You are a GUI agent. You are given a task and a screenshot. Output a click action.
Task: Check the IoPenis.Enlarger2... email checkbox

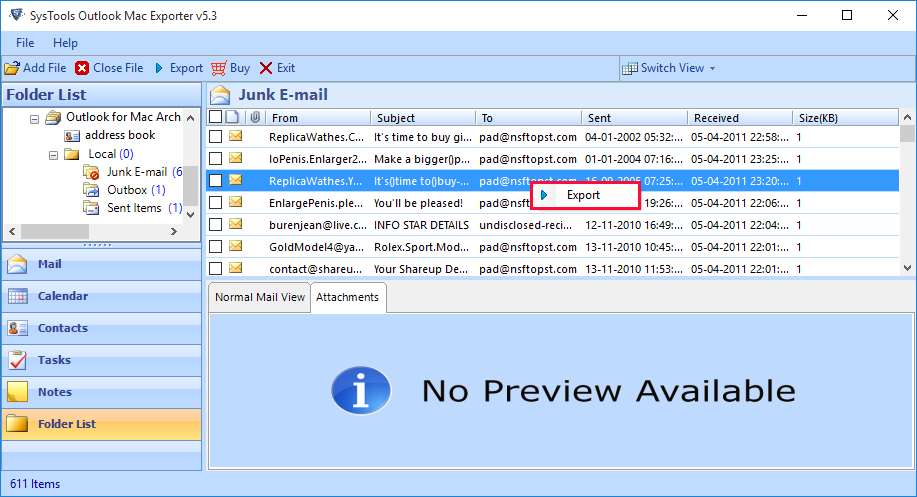(x=216, y=158)
